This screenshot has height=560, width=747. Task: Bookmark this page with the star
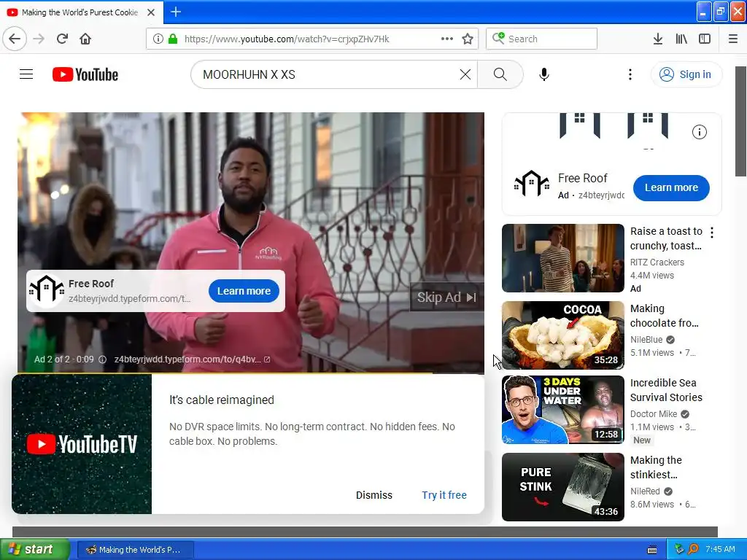pyautogui.click(x=468, y=39)
